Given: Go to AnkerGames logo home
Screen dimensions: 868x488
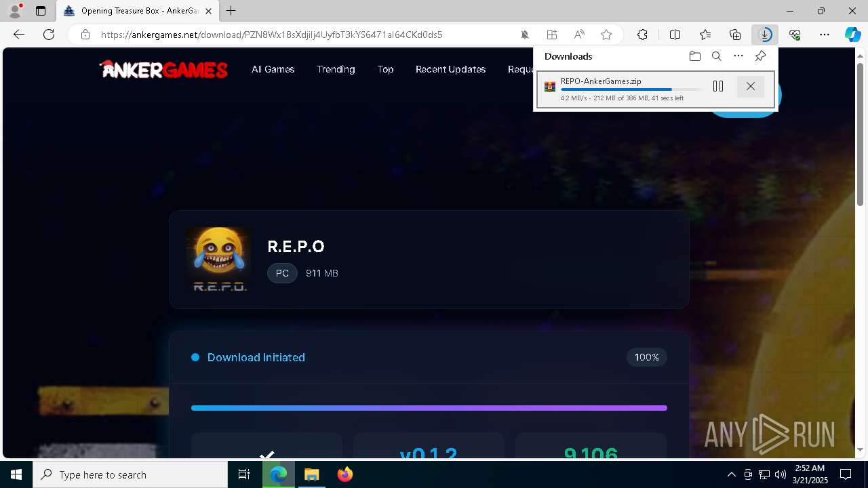Looking at the screenshot, I should tap(163, 69).
